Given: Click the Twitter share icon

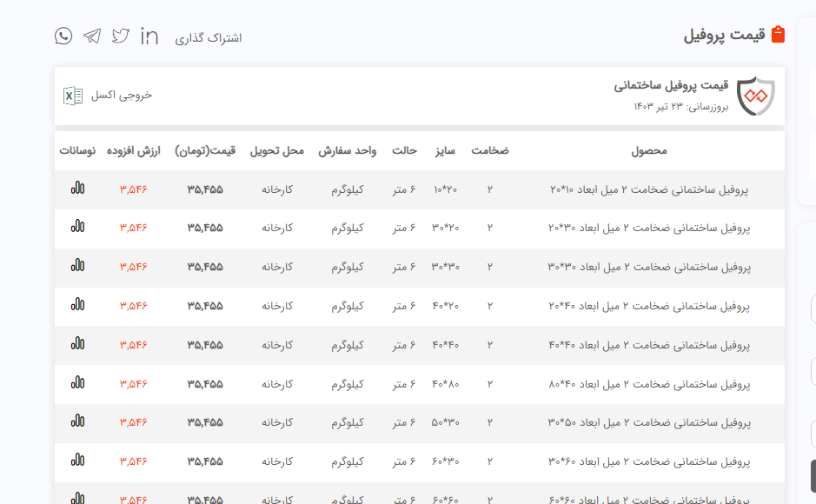Looking at the screenshot, I should point(121,36).
